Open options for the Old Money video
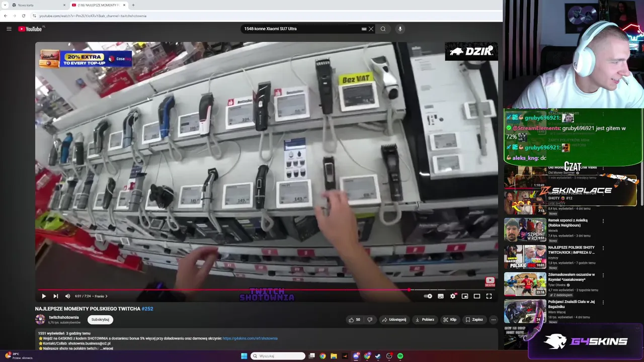This screenshot has width=644, height=362. pos(603,169)
